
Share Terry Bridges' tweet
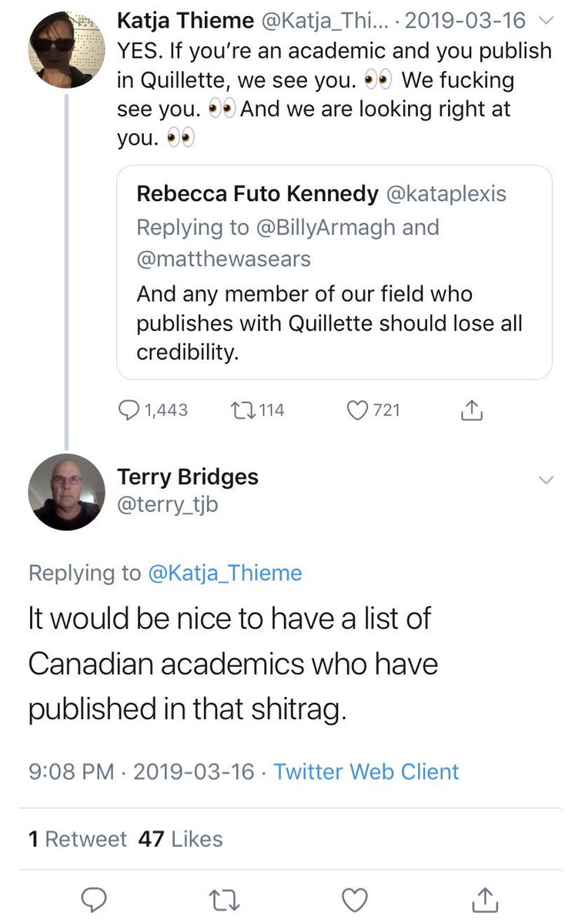(485, 899)
